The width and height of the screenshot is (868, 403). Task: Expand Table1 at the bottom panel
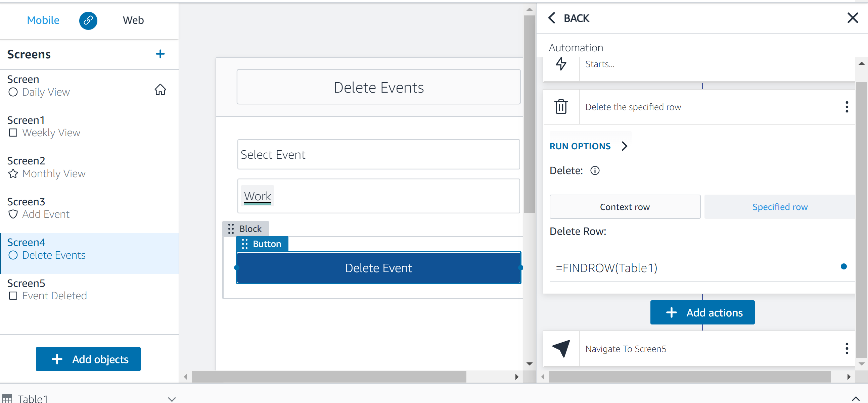click(x=172, y=398)
